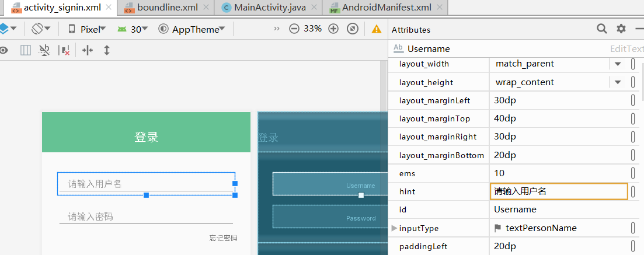This screenshot has height=255, width=644.
Task: Edit the paddingLeft value 20dp
Action: click(x=559, y=246)
